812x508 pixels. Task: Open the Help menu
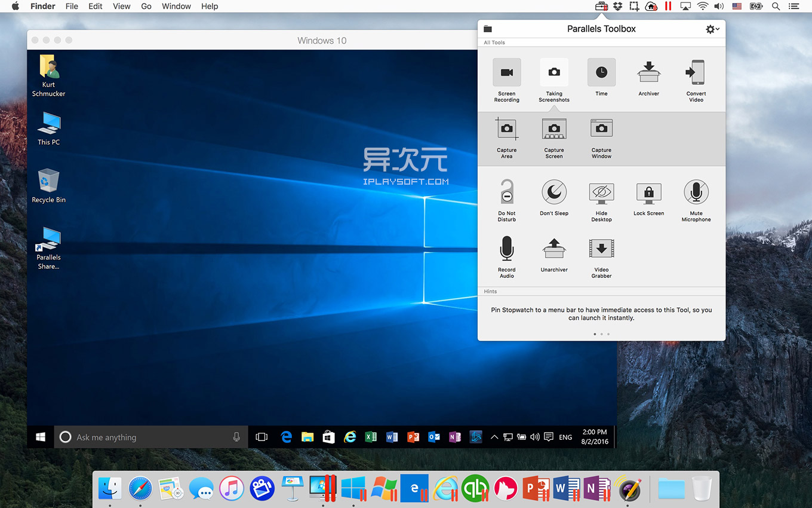(210, 6)
